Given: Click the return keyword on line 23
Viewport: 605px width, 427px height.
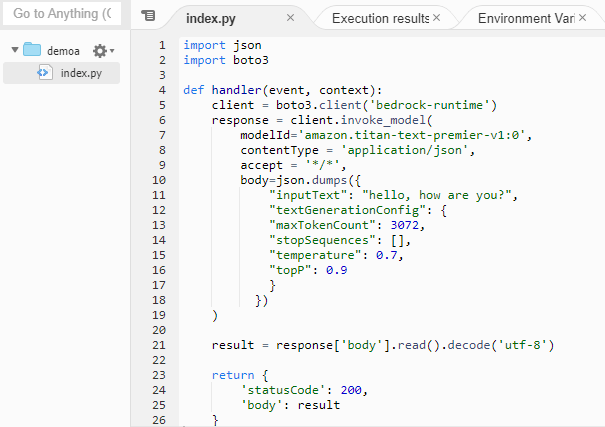Looking at the screenshot, I should [x=233, y=375].
